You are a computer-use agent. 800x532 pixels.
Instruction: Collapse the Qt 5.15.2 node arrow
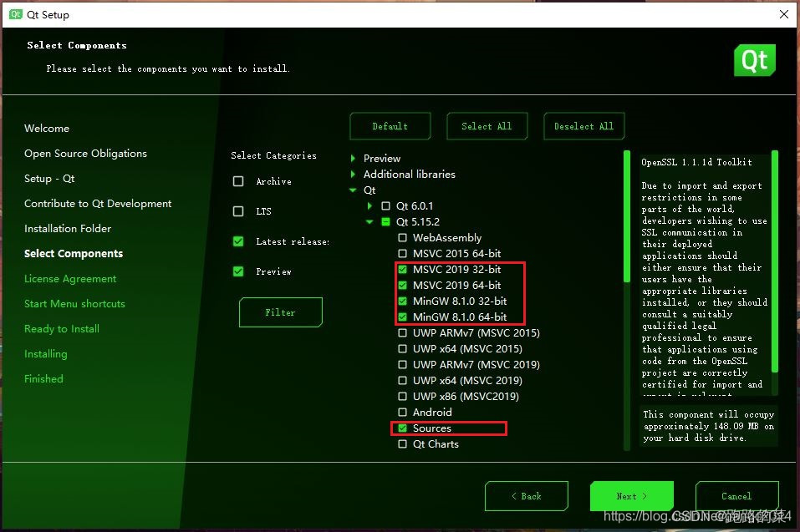[x=369, y=221]
